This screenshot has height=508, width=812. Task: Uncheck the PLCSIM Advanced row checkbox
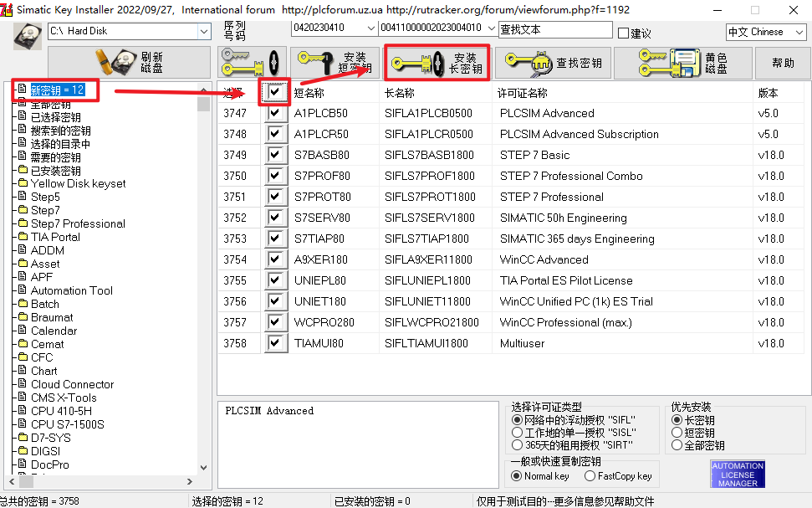(x=275, y=113)
